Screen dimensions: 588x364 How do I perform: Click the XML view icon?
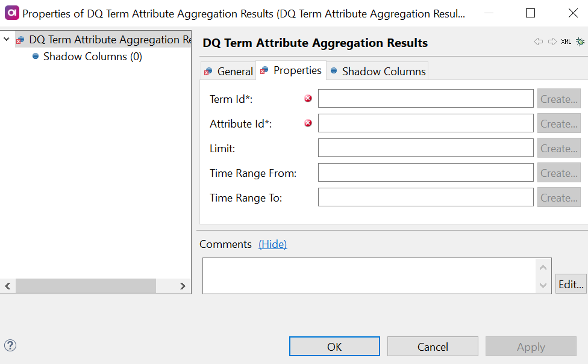click(x=566, y=42)
